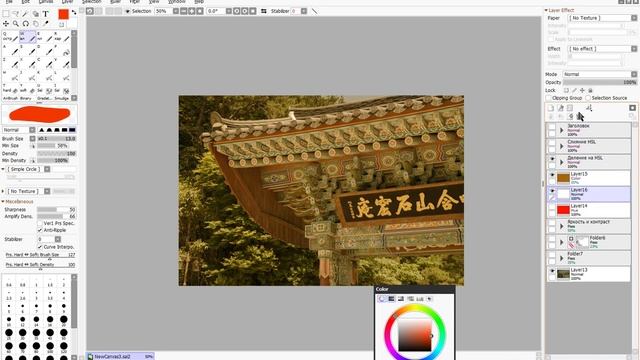Open the Paper texture dropdown
Screen dimensions: 640x360
tap(602, 18)
